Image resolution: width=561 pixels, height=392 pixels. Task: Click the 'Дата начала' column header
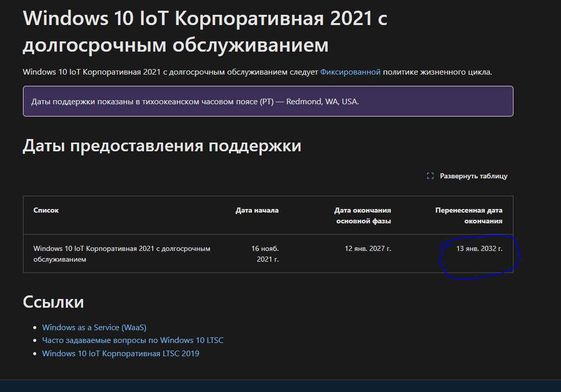[257, 210]
